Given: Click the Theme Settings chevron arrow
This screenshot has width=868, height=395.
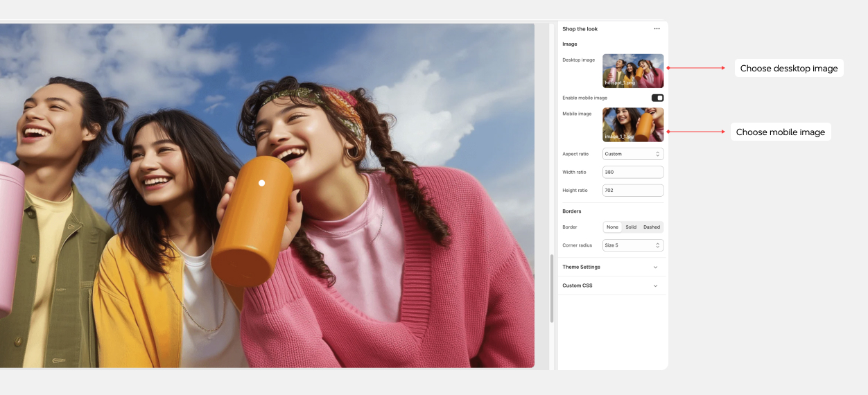Looking at the screenshot, I should (655, 267).
